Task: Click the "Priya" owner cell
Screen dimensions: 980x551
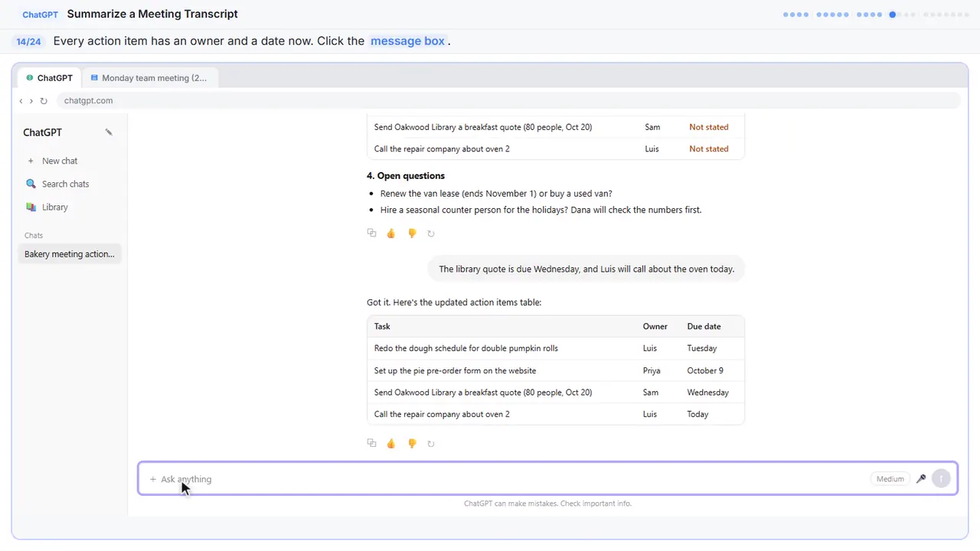Action: (652, 370)
